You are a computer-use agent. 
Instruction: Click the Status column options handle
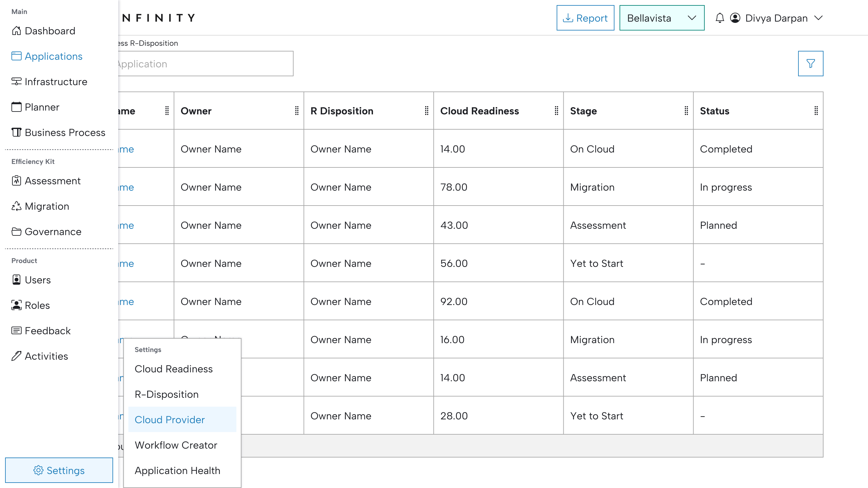pyautogui.click(x=816, y=111)
